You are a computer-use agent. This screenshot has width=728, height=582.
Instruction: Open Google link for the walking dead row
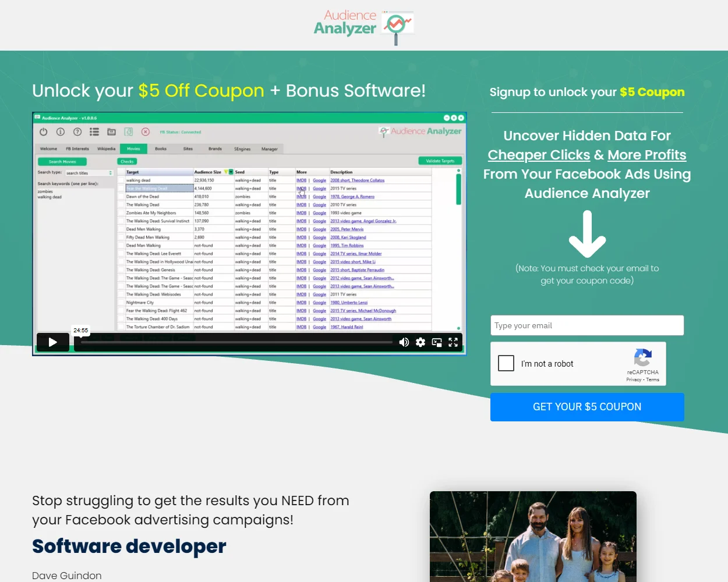point(319,180)
